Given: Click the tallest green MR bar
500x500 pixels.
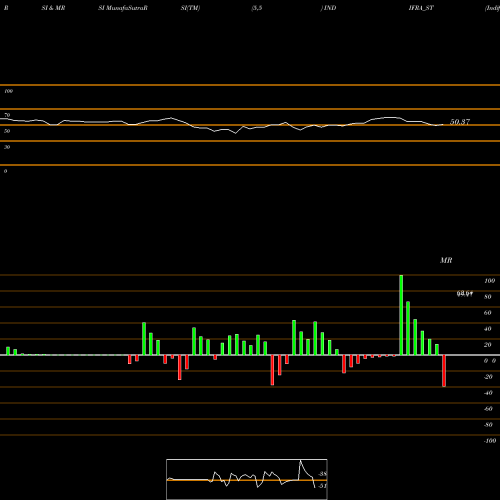Looking at the screenshot, I should click(x=401, y=315).
